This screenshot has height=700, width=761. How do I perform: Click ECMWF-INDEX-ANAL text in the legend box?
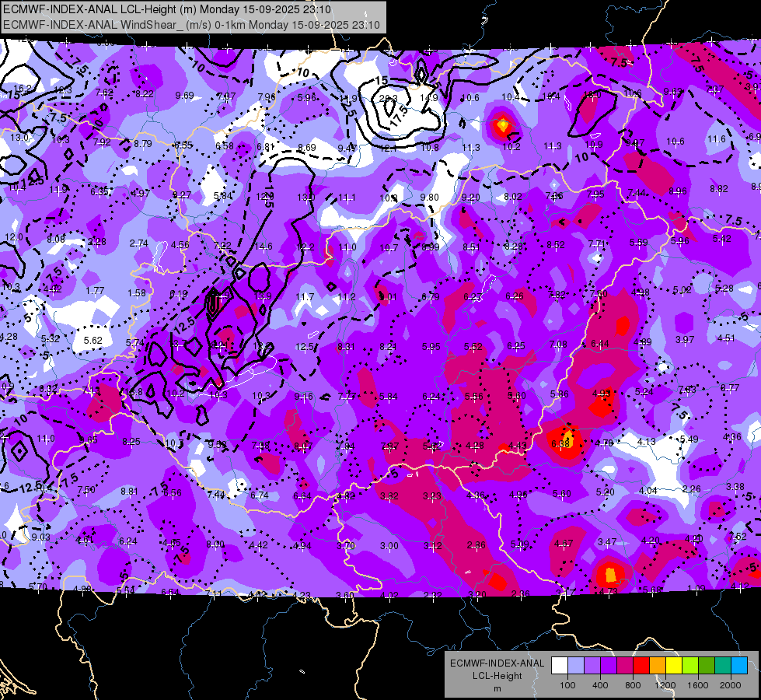pyautogui.click(x=497, y=663)
